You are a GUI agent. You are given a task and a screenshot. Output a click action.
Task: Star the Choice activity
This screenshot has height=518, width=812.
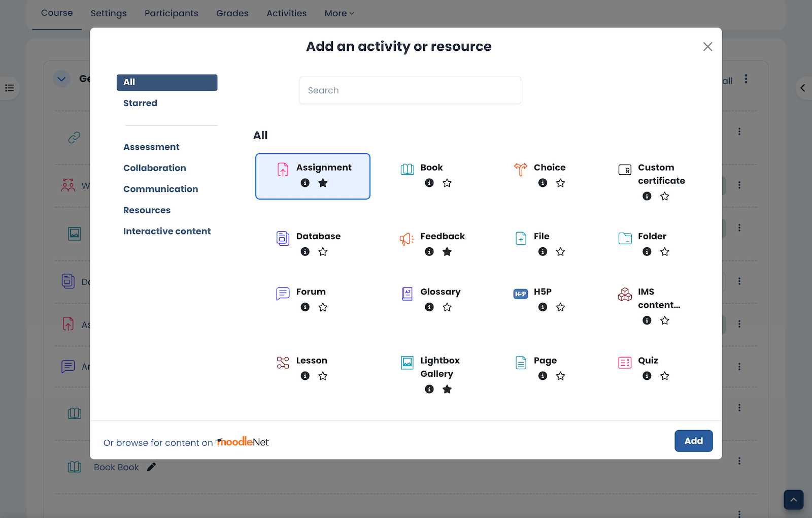click(560, 183)
